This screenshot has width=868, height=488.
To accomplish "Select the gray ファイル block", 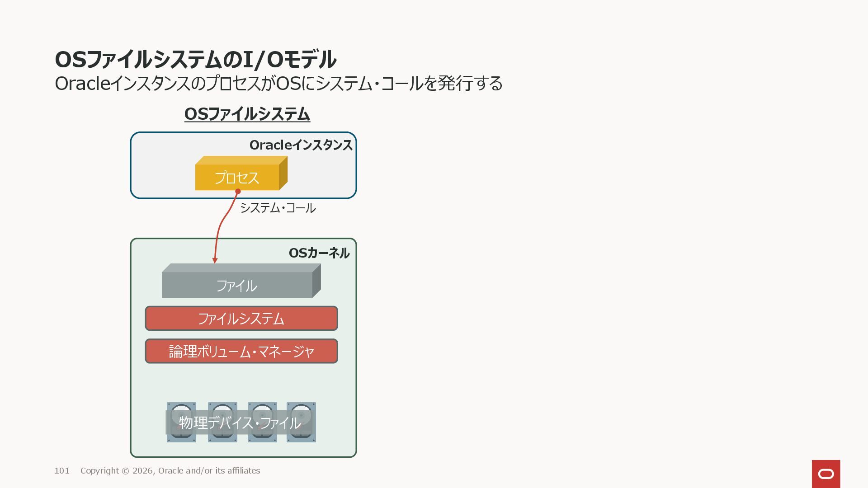I will pyautogui.click(x=237, y=285).
